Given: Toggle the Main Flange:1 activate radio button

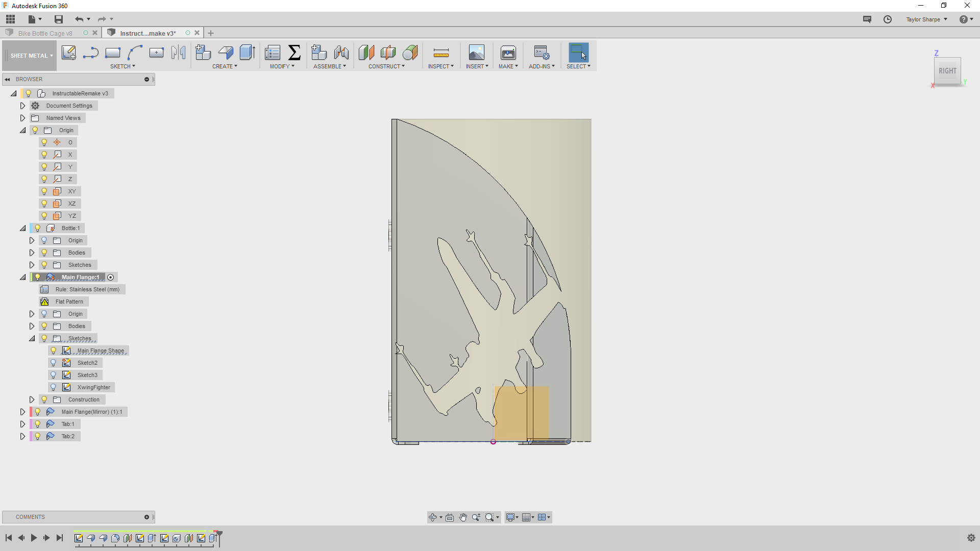Looking at the screenshot, I should coord(111,277).
